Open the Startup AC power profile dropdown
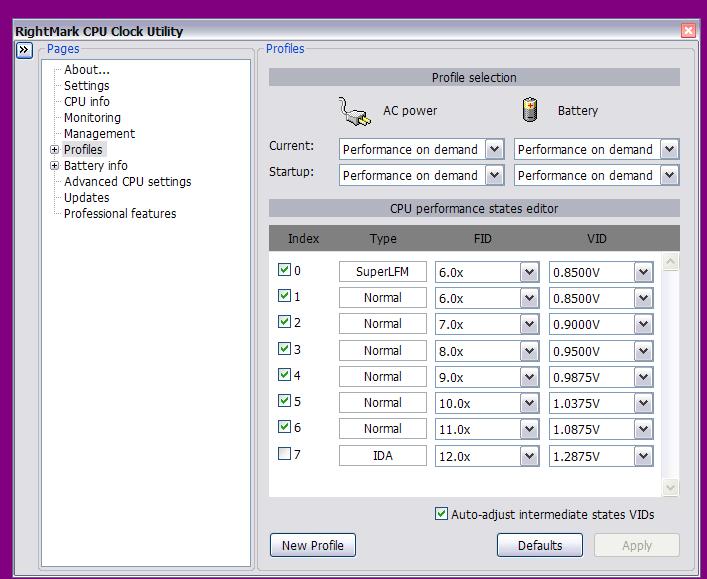707x579 pixels. point(495,175)
